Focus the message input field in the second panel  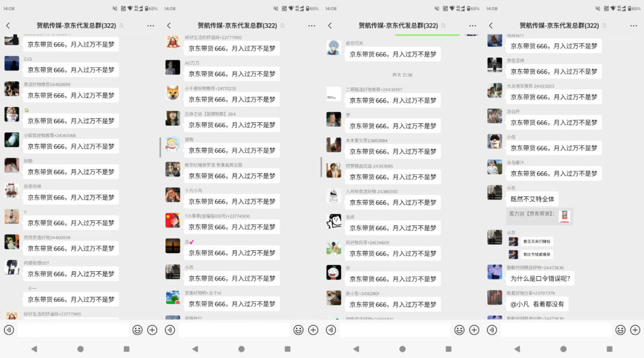(234, 330)
